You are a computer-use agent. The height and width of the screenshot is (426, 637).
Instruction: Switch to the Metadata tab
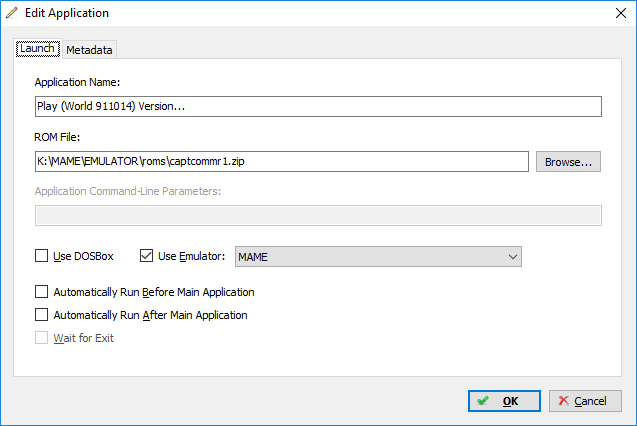(89, 50)
